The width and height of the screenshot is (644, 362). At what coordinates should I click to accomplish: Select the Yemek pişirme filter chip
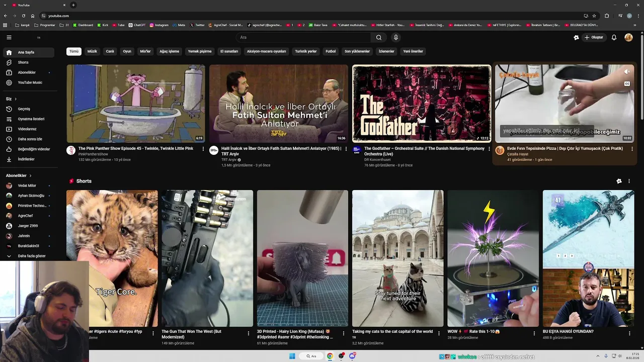point(200,51)
